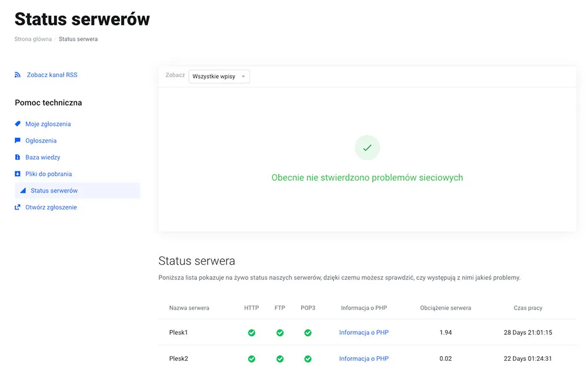The height and width of the screenshot is (372, 588).
Task: Click the Obecnie nie stwierdzono problemów message
Action: pos(367,178)
